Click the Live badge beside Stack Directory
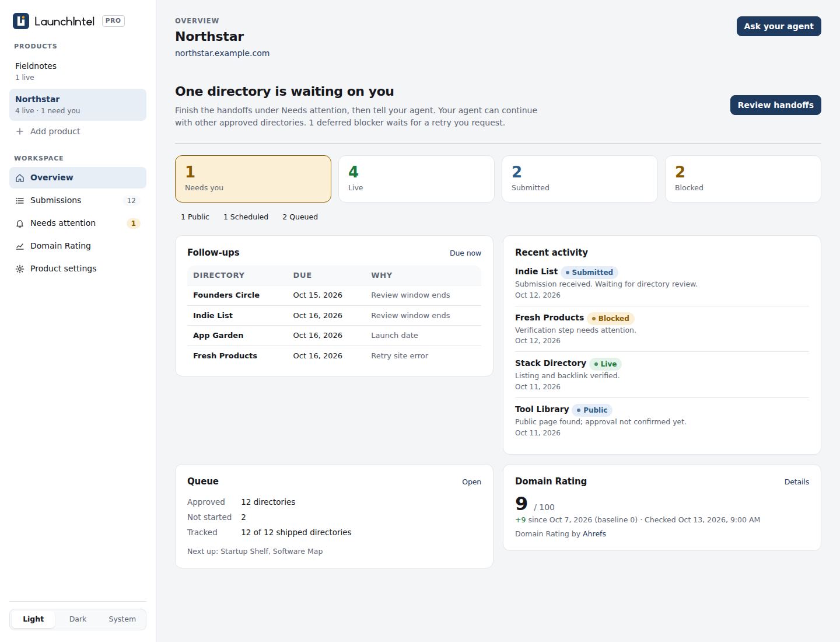 pos(605,364)
